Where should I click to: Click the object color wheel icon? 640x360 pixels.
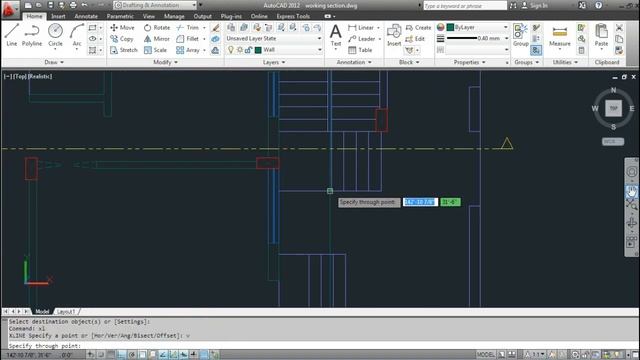pyautogui.click(x=440, y=27)
